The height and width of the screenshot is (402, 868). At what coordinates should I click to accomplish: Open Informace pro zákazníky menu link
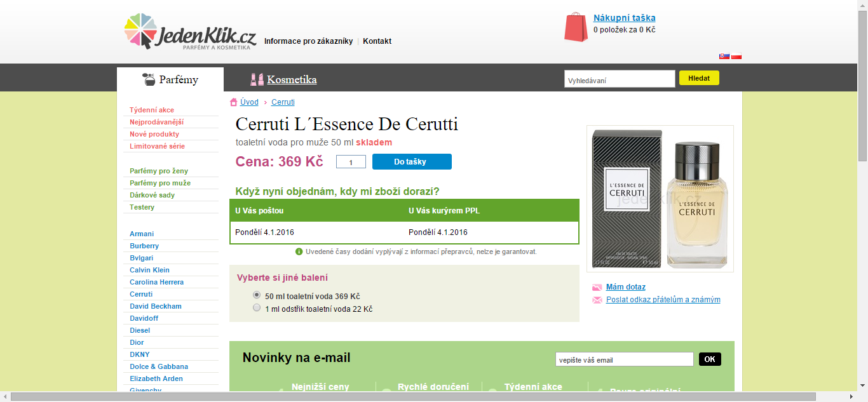point(308,41)
